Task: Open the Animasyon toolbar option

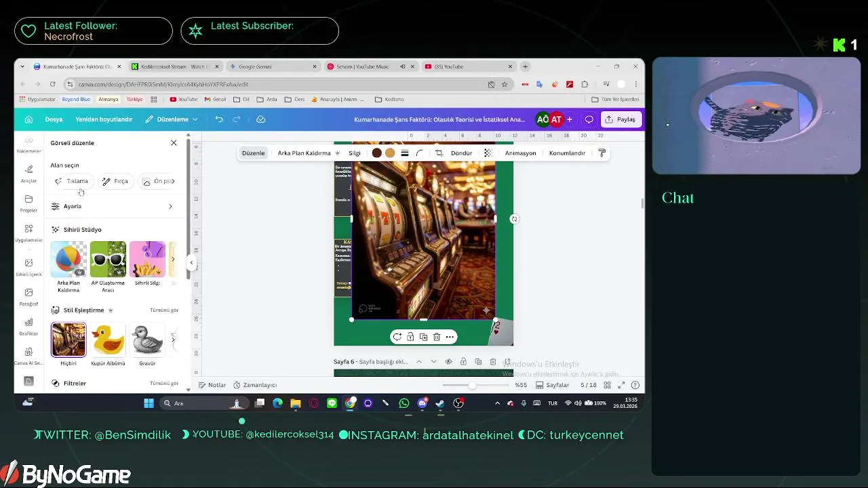Action: [x=520, y=153]
